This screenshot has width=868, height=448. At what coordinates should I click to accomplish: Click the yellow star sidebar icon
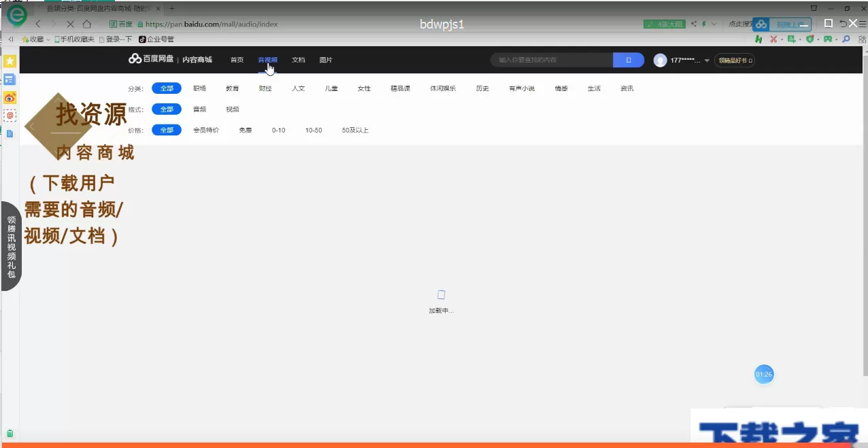pos(10,61)
